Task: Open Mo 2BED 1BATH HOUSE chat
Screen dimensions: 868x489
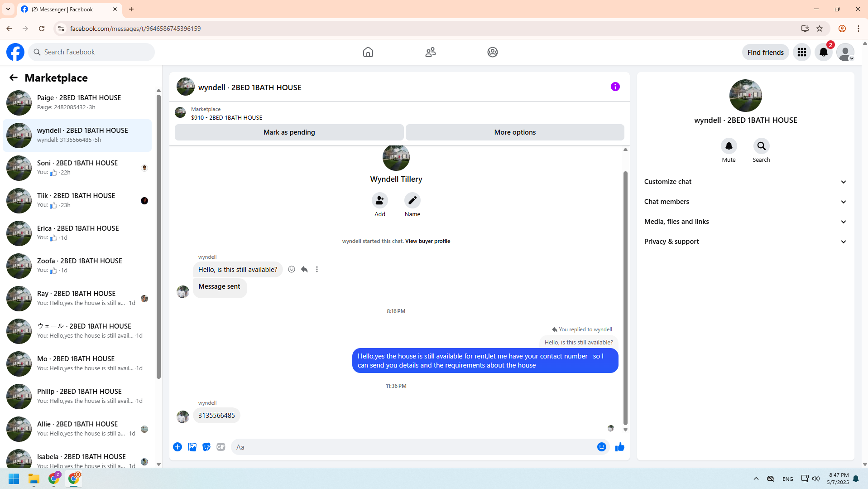Action: coord(77,363)
